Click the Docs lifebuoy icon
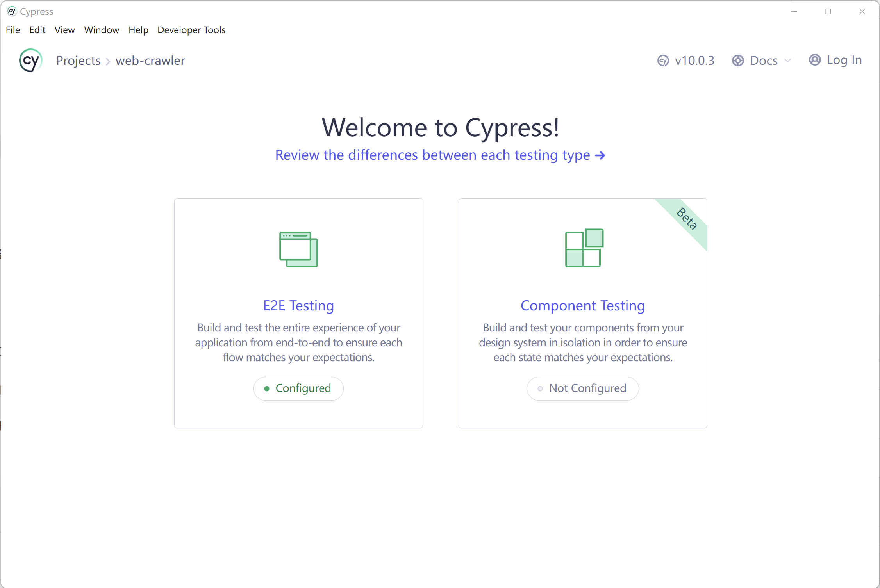The image size is (880, 588). 738,61
